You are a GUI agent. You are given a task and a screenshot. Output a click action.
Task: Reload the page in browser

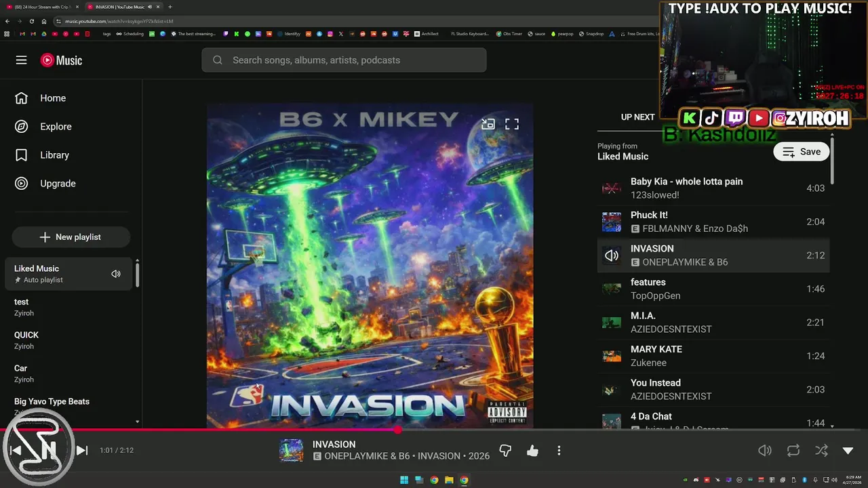tap(31, 21)
